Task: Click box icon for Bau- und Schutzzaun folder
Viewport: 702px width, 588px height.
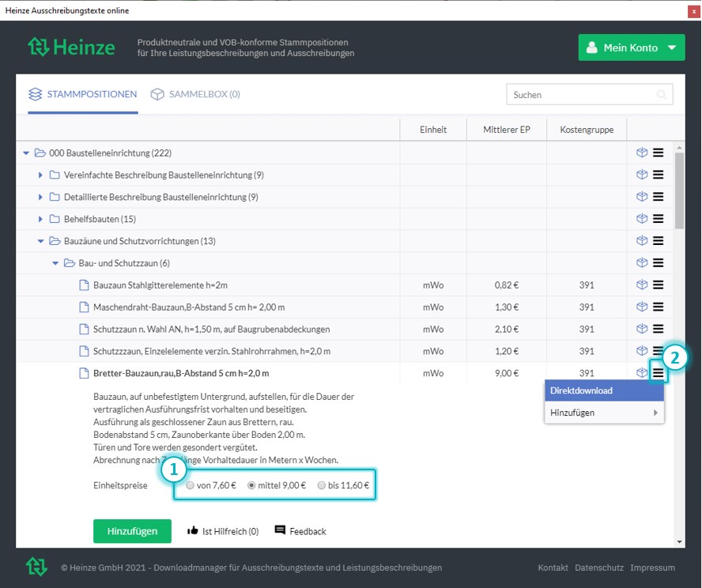Action: point(642,262)
